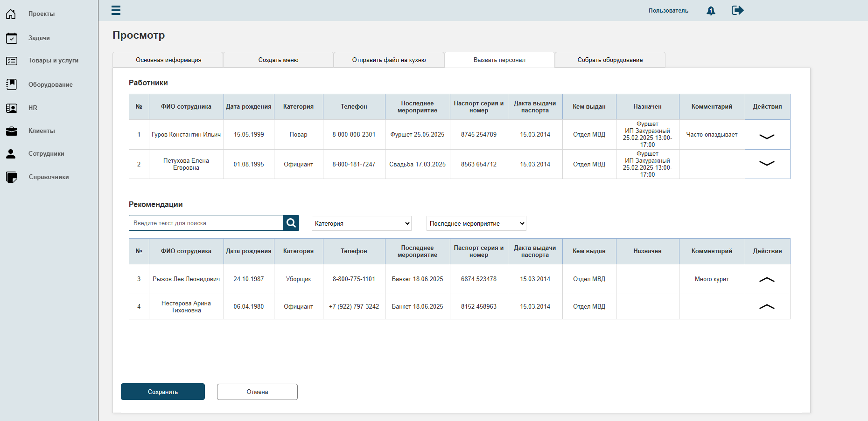Viewport: 868px width, 421px height.
Task: Move Нестерова Арина Тихоновна up with chevron
Action: [x=767, y=306]
